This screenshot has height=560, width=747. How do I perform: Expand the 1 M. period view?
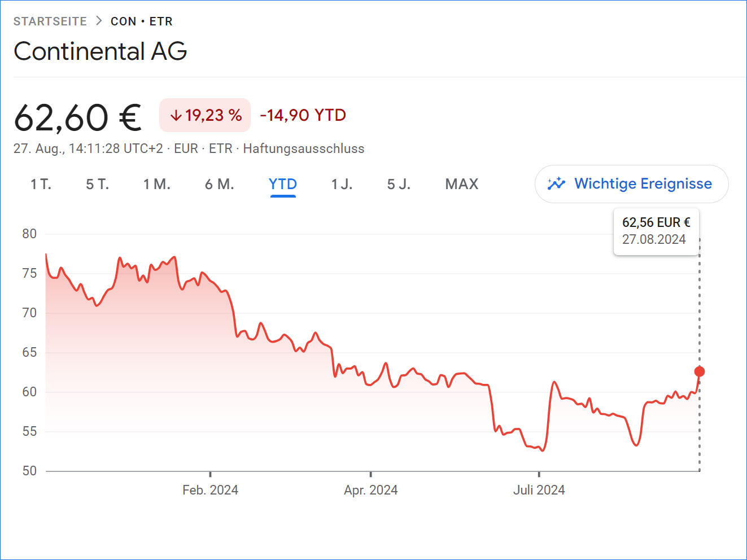(157, 184)
